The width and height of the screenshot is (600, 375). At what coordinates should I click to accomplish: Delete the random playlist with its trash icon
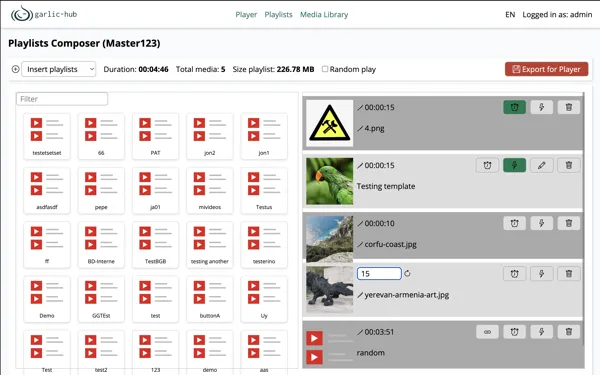coord(569,332)
